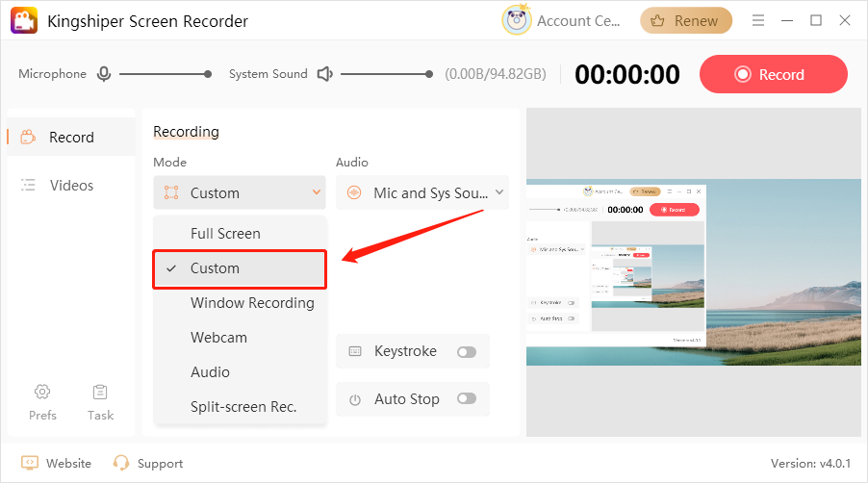Screen dimensions: 868x483
Task: Click the Keystroke keyboard icon
Action: 355,351
